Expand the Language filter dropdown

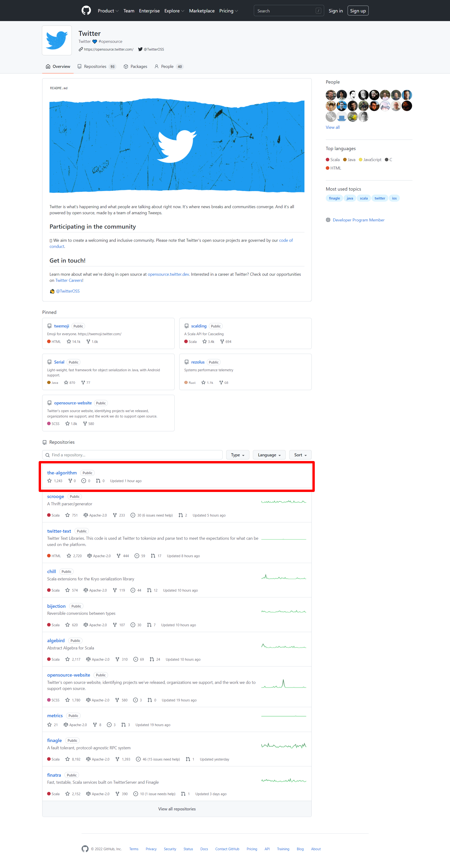[269, 455]
